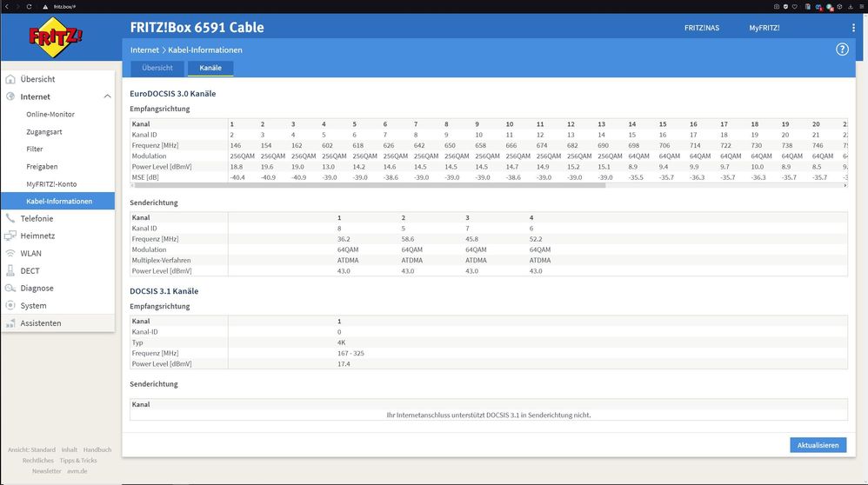Open FRITZ!NAS link in header
The height and width of the screenshot is (485, 868).
701,28
